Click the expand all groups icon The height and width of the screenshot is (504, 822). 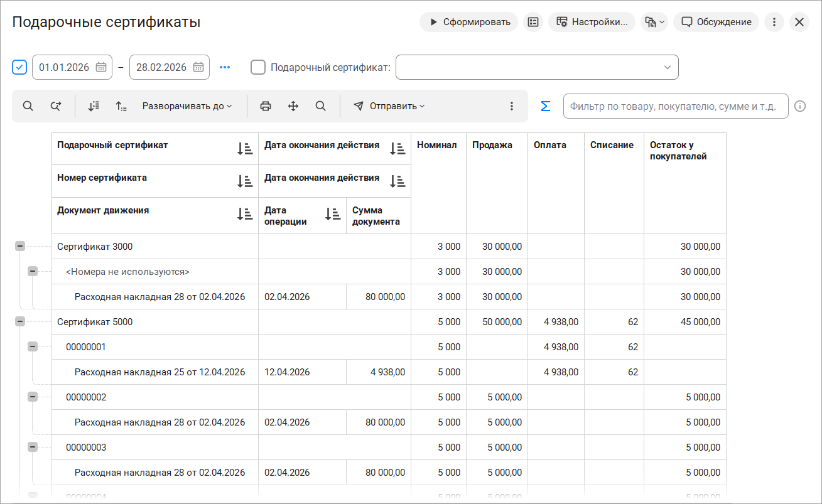pos(94,106)
